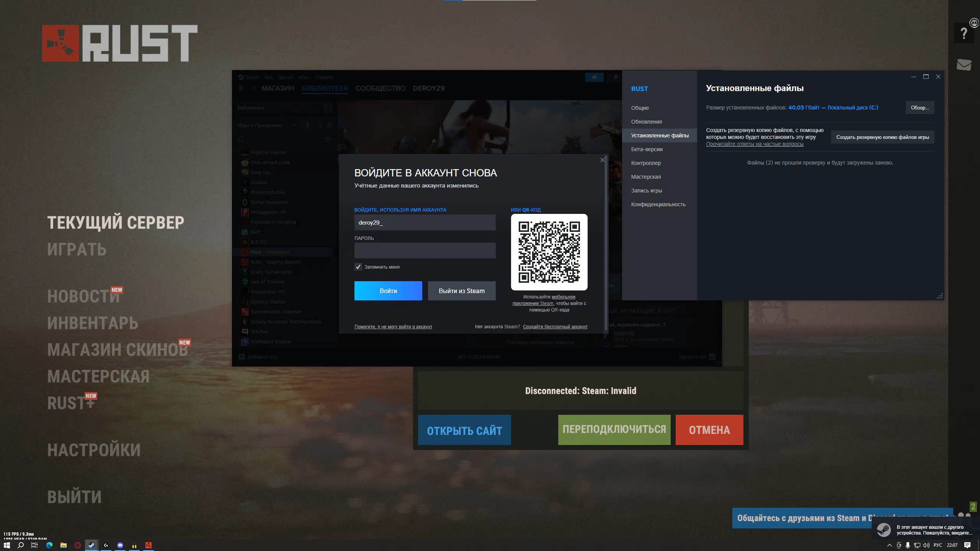Switch to the Rust game taskbar icon
980x551 pixels.
pos(149,545)
